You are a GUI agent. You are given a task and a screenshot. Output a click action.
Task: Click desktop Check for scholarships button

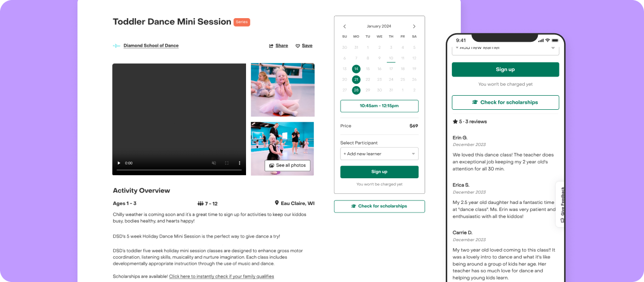(379, 206)
